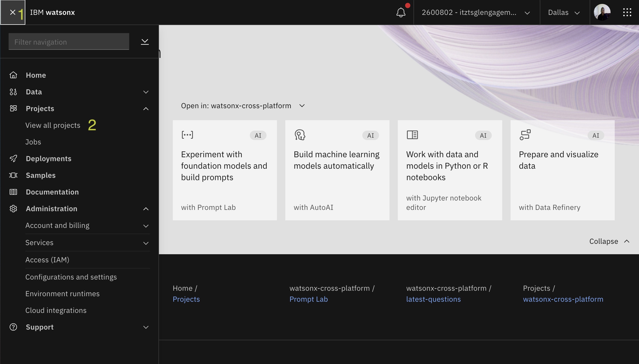This screenshot has height=364, width=639.
Task: Click the Prompt Lab bracket icon
Action: pyautogui.click(x=187, y=135)
